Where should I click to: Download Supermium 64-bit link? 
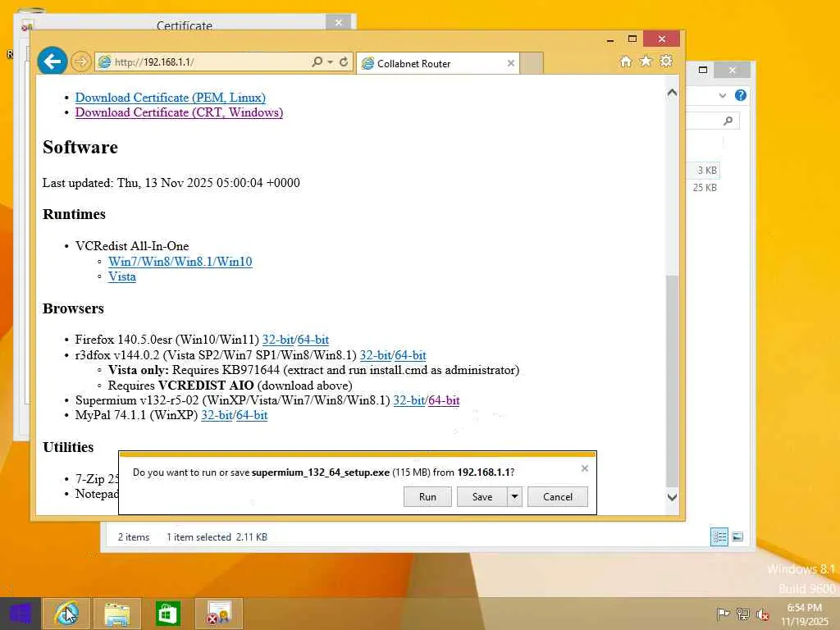[444, 400]
